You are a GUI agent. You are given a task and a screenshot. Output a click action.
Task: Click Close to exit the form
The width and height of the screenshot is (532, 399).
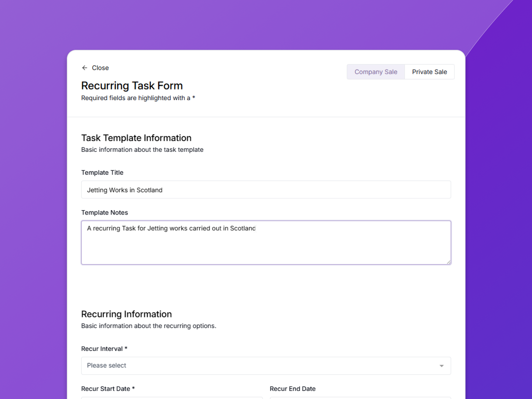pyautogui.click(x=100, y=68)
